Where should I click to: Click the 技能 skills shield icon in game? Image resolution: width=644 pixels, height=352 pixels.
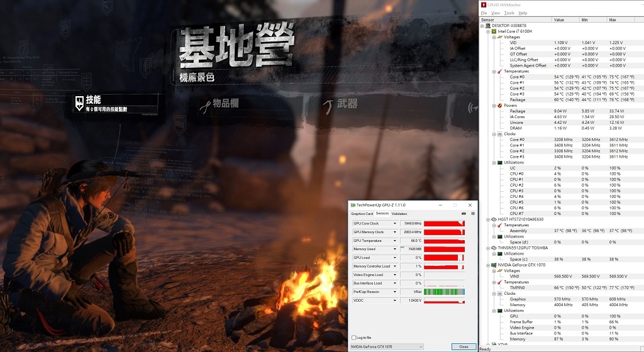79,103
